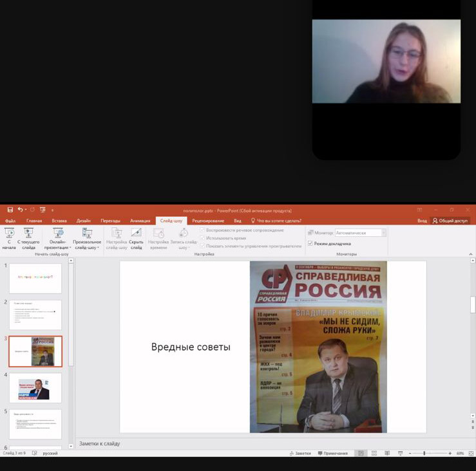Viewport: 476px width, 471px height.
Task: Fit slide to current window icon
Action: click(x=471, y=454)
